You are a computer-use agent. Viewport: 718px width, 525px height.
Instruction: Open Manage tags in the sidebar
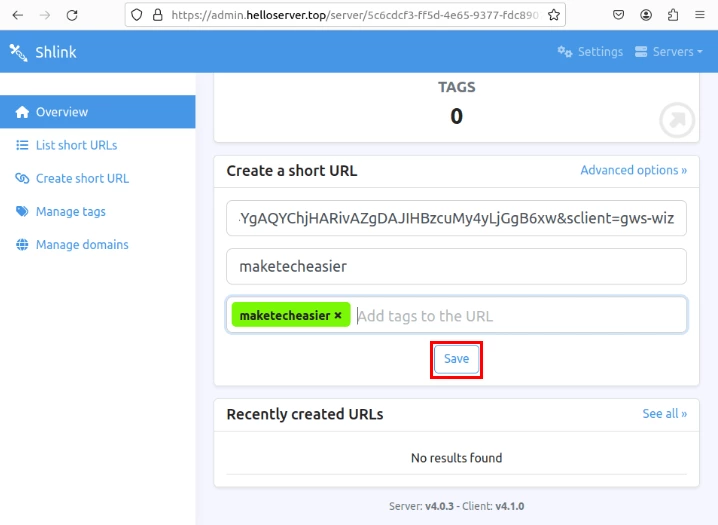[98, 211]
